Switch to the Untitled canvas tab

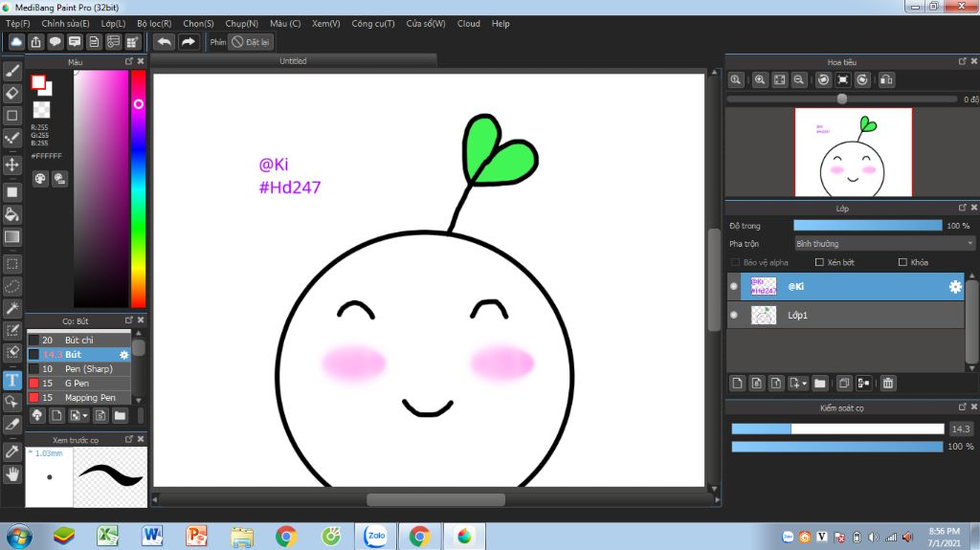293,60
